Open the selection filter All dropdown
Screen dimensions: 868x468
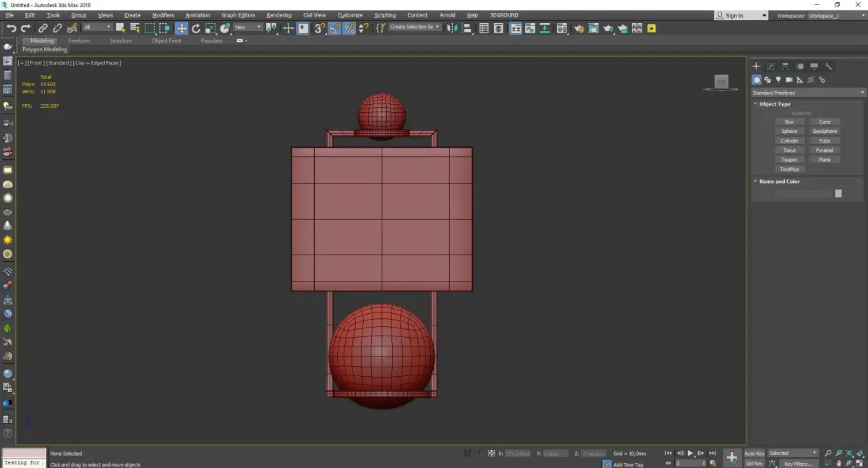pyautogui.click(x=96, y=27)
